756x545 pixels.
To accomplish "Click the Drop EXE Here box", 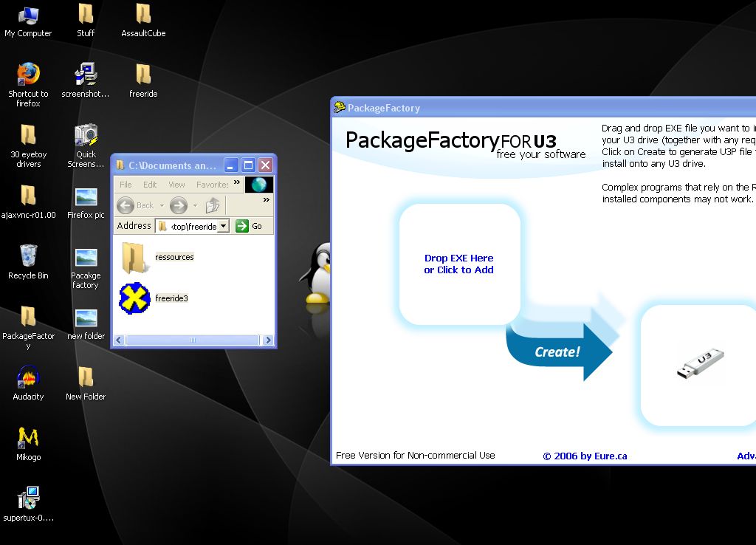I will pos(459,264).
